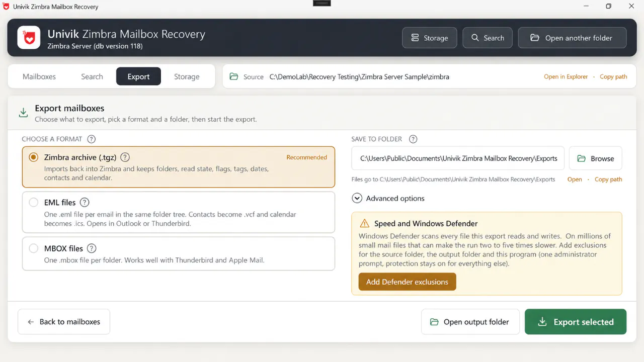Open the Export tab
This screenshot has width=644, height=362.
coord(138,77)
